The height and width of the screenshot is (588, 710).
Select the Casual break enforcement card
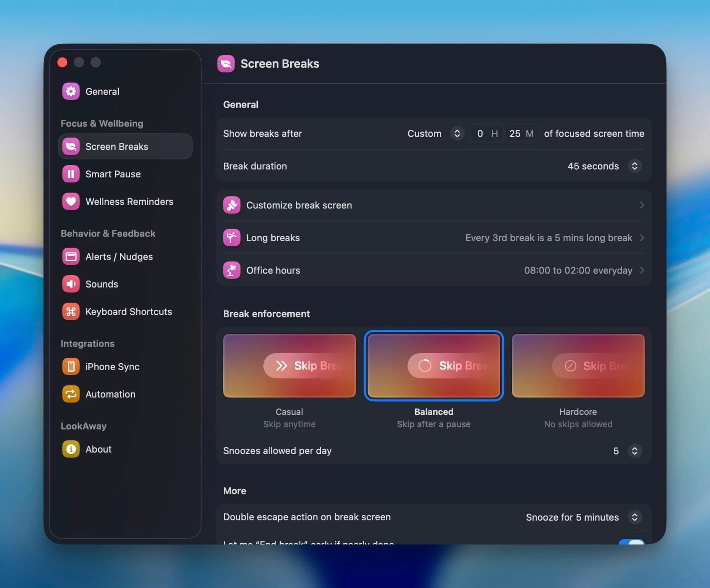pyautogui.click(x=289, y=366)
